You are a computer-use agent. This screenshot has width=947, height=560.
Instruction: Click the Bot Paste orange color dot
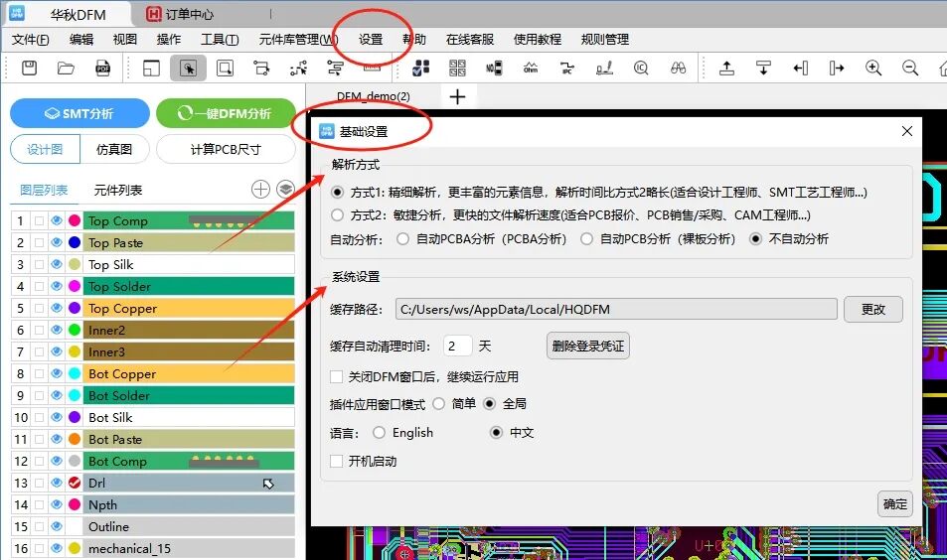point(75,439)
